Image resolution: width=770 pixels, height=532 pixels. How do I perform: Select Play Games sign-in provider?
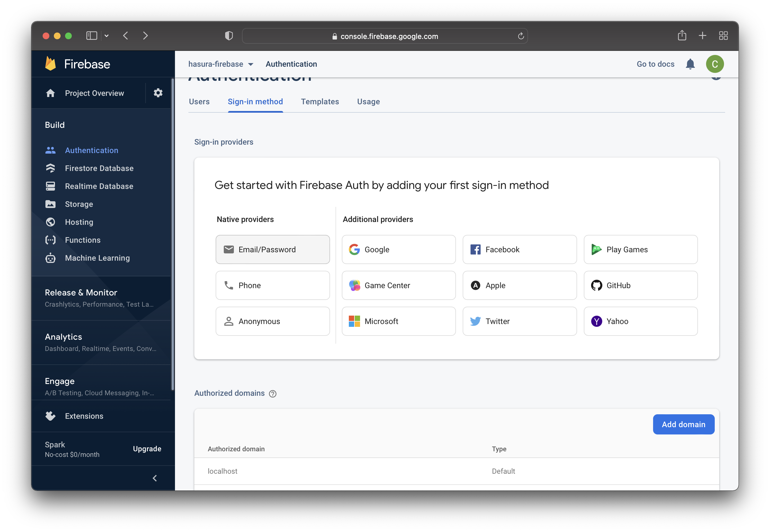(641, 249)
